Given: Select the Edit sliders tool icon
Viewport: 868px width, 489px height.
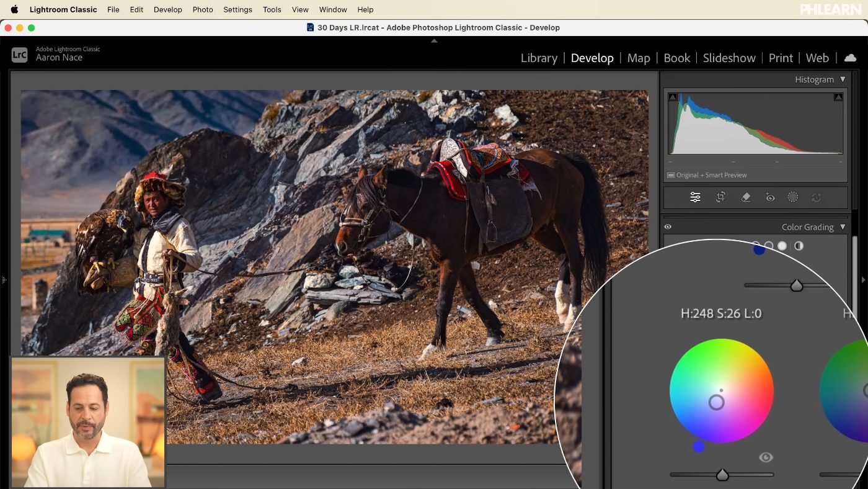Looking at the screenshot, I should (695, 197).
